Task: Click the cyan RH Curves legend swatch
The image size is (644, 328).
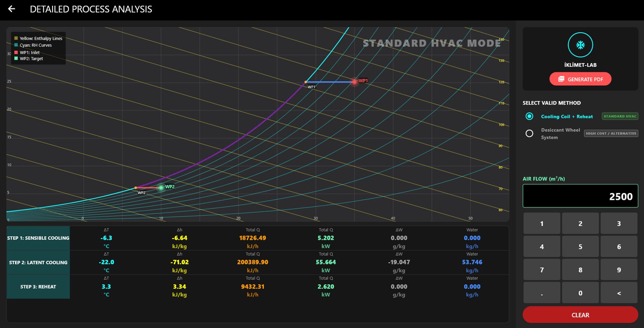Action: click(x=16, y=45)
